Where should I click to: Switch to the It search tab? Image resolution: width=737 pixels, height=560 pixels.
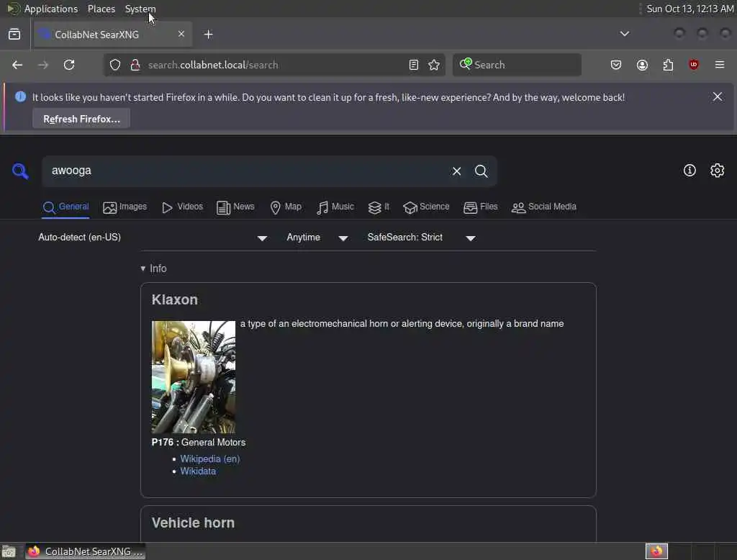pos(379,207)
